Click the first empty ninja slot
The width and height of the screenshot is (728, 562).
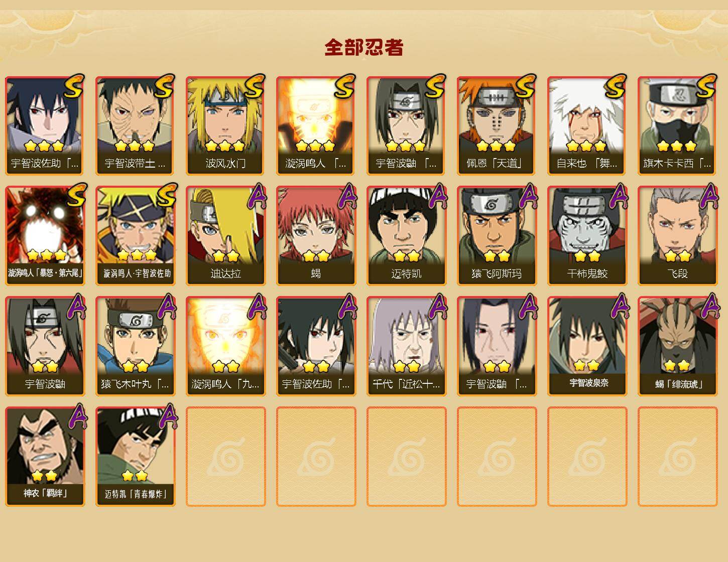pyautogui.click(x=225, y=457)
